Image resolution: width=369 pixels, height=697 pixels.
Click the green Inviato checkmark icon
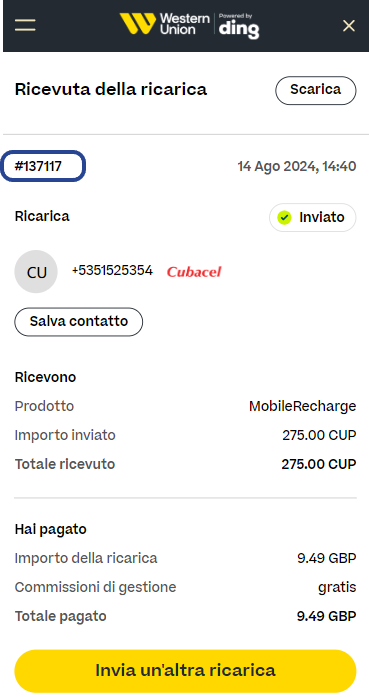(284, 218)
